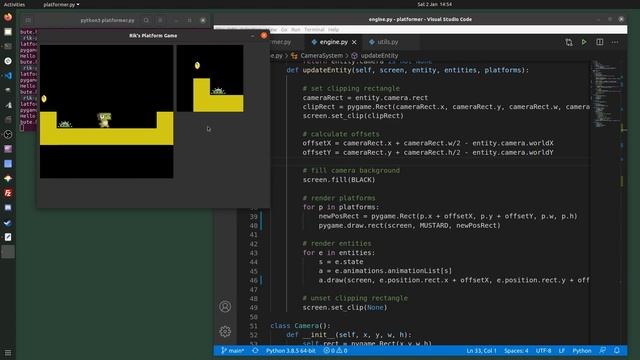Click the clock in the top bar

[x=434, y=4]
